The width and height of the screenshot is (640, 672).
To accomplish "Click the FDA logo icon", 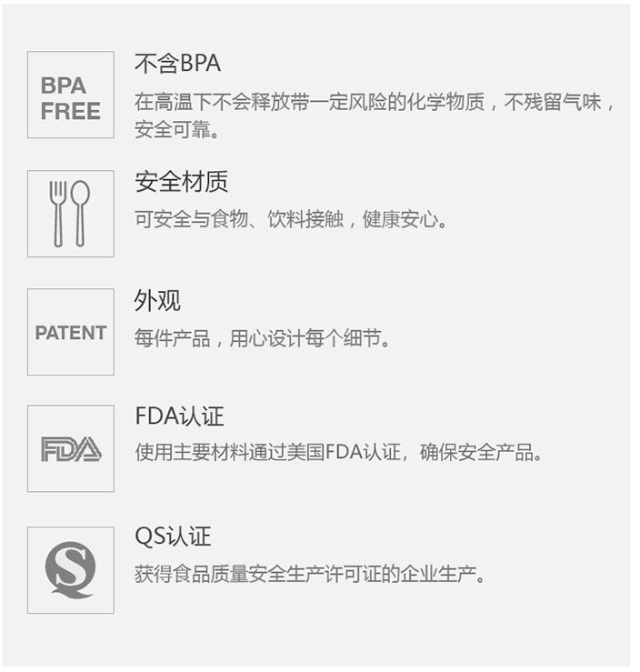I will (x=71, y=448).
